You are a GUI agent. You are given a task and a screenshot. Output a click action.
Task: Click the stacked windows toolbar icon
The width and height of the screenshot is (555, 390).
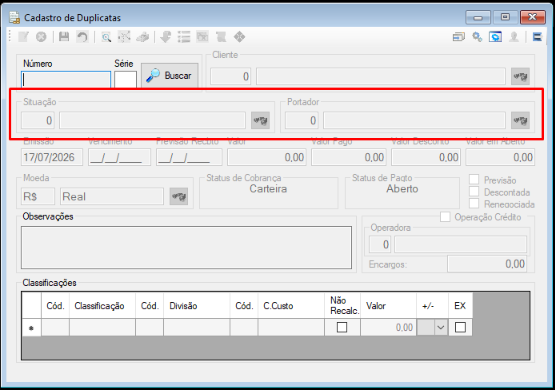click(x=458, y=37)
